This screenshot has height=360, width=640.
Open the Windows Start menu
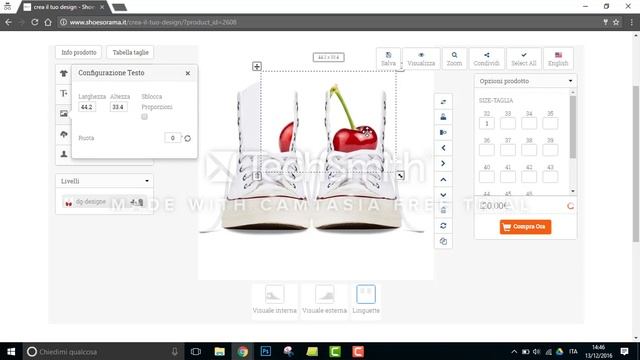11,351
